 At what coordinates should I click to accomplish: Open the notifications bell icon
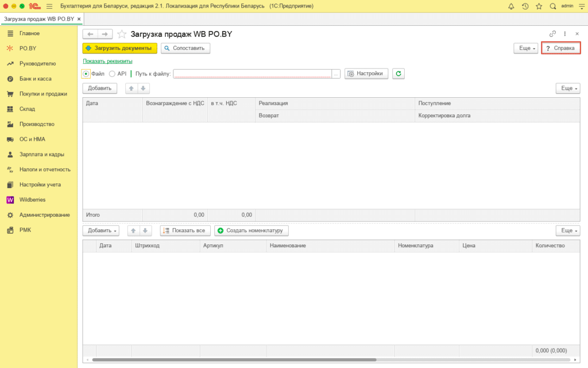[x=511, y=6]
